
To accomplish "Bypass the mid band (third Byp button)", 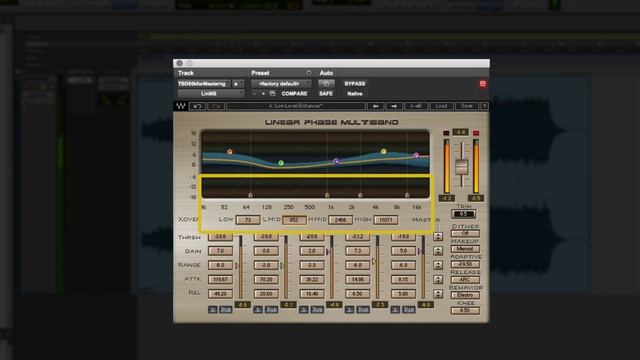I will (x=317, y=310).
